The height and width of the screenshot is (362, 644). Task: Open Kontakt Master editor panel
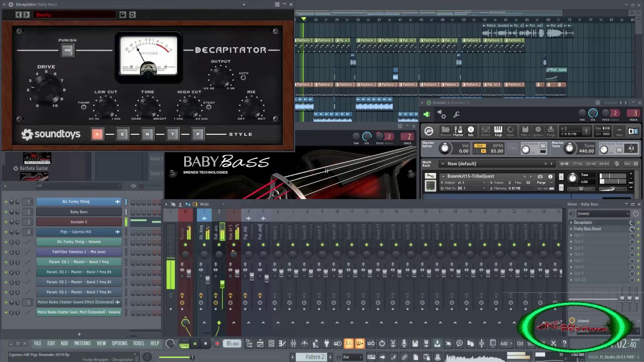[458, 131]
